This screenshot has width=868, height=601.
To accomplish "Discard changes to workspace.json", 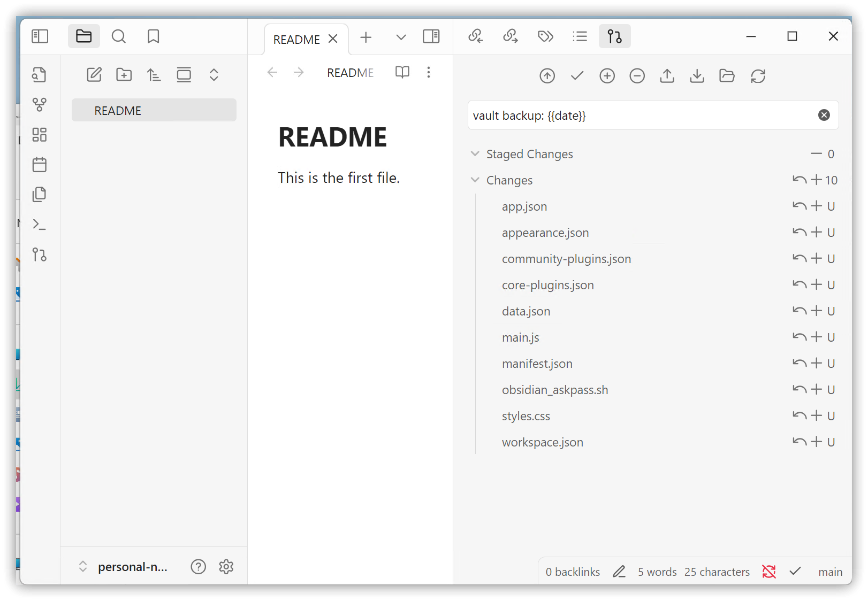I will [x=800, y=442].
